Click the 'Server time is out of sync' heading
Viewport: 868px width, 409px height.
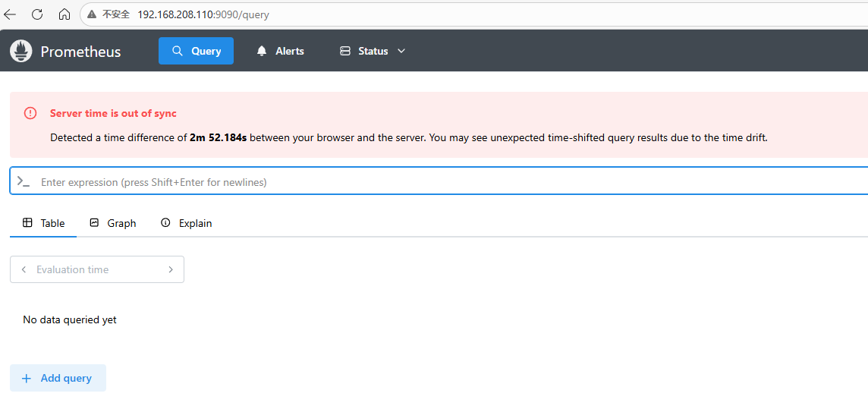click(114, 114)
